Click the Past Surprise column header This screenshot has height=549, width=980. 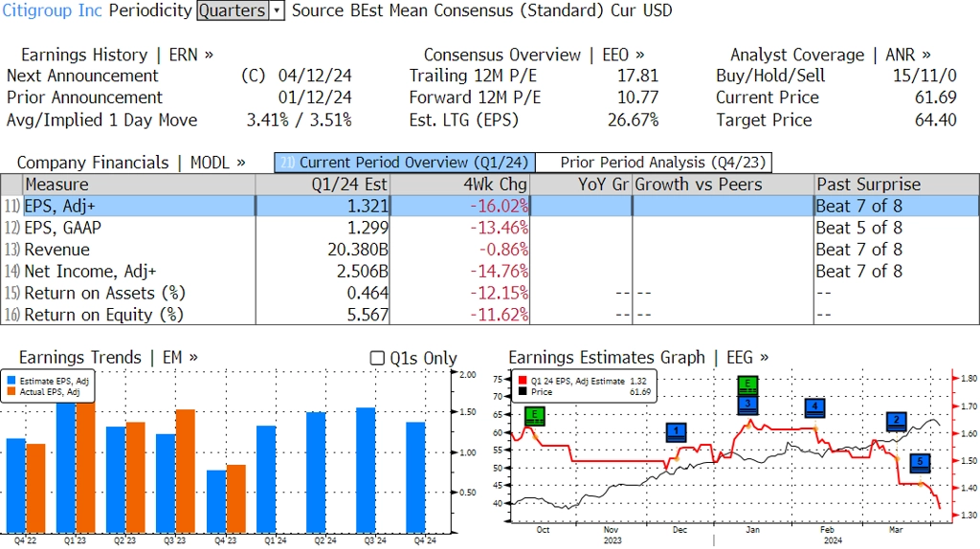pos(896,185)
